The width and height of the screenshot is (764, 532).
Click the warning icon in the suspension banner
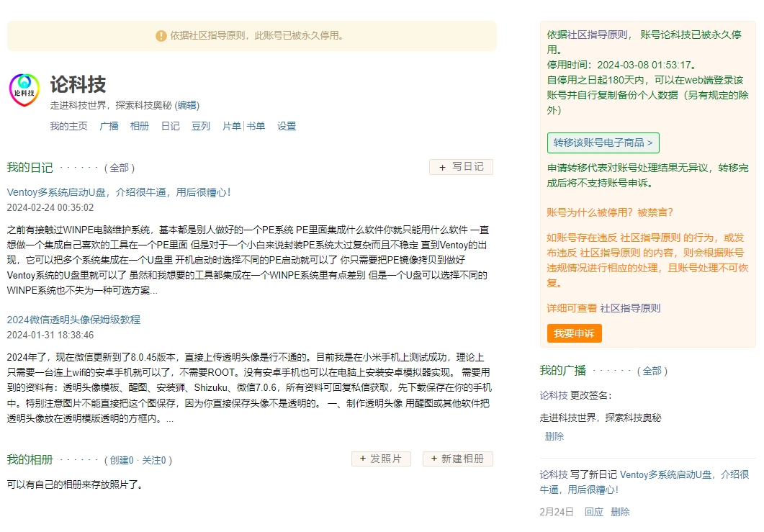[x=161, y=36]
